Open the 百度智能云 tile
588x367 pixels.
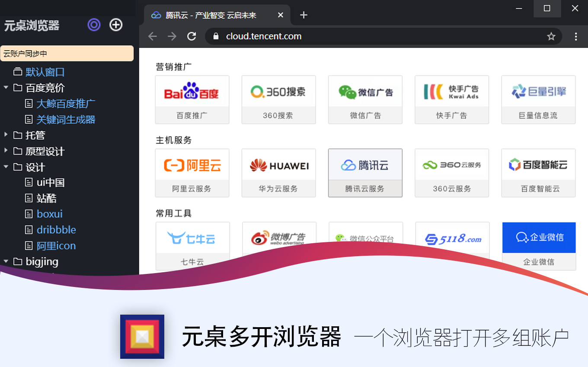tap(538, 173)
